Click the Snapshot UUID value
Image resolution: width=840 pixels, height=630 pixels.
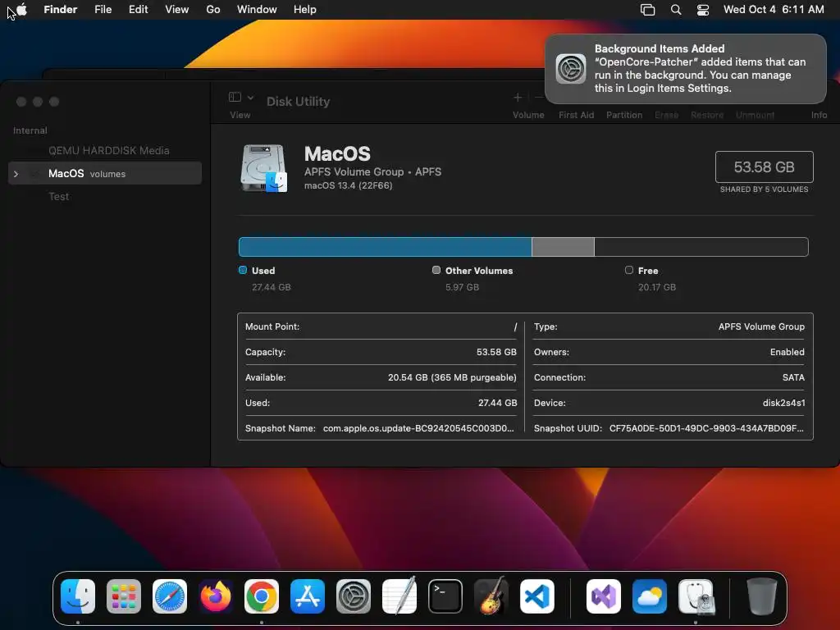click(706, 428)
